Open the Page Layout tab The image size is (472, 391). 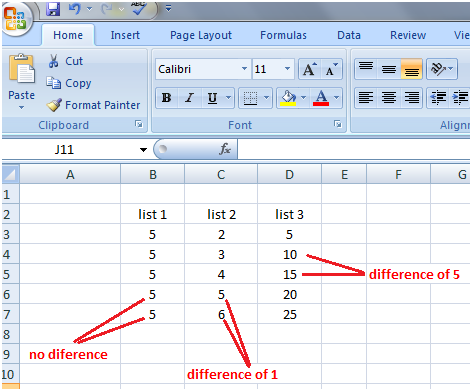point(201,35)
